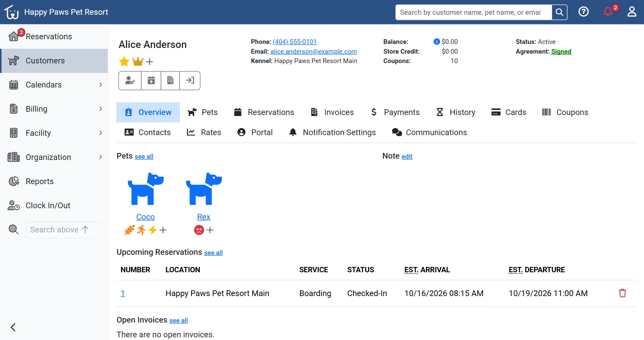This screenshot has height=340, width=644.
Task: Open the user account profile icon
Action: pos(632,12)
